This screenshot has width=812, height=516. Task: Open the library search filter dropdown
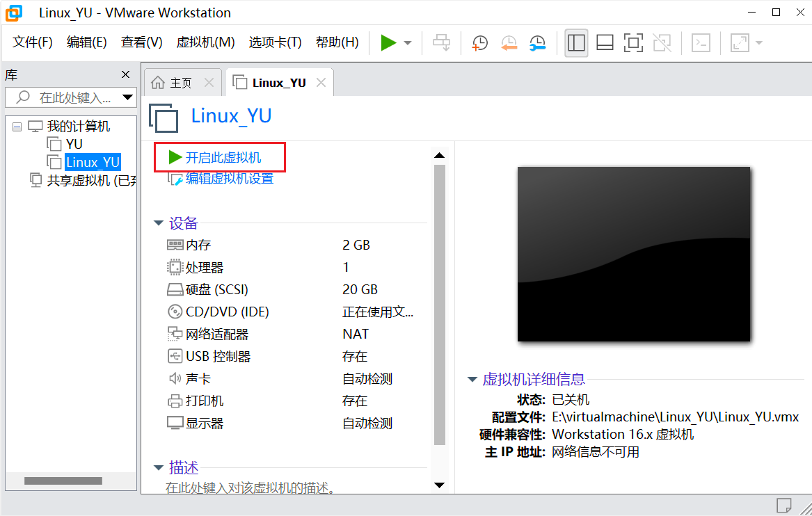127,97
